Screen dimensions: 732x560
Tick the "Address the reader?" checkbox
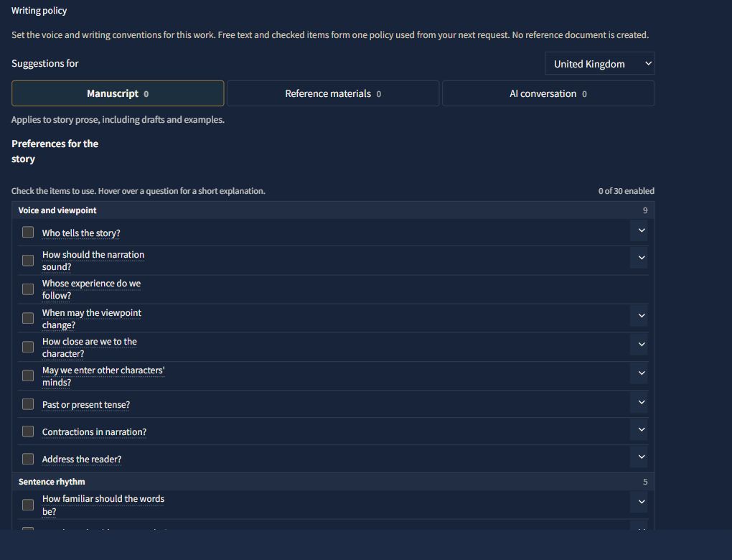click(x=28, y=459)
